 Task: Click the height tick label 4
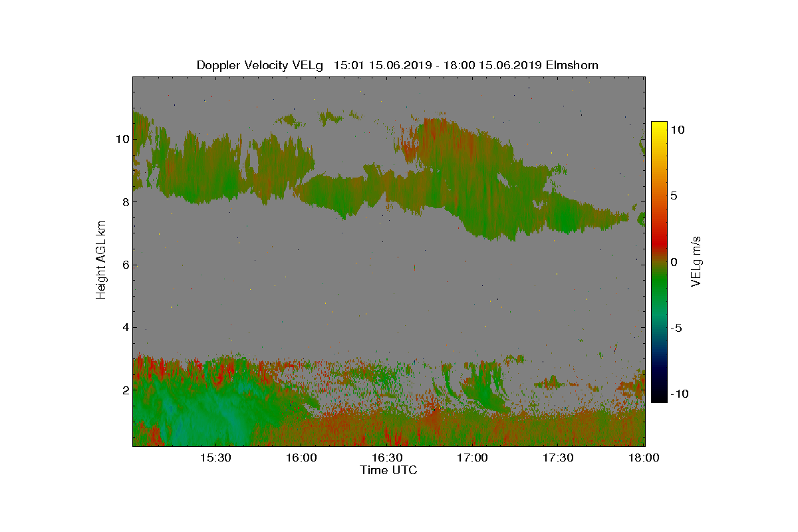tap(124, 327)
